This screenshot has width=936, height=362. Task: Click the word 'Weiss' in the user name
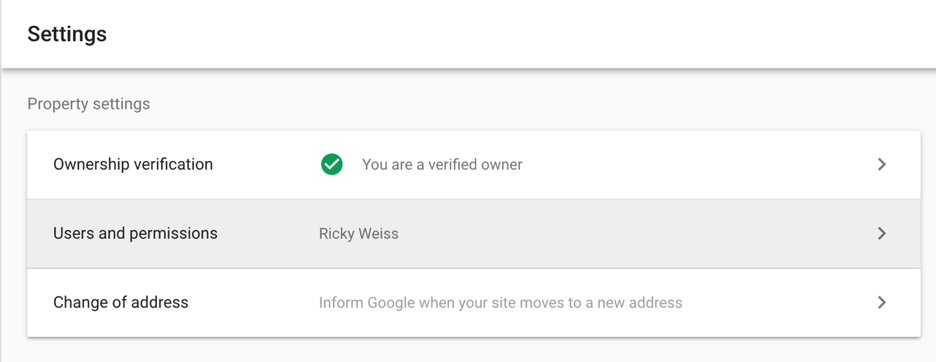(x=380, y=234)
